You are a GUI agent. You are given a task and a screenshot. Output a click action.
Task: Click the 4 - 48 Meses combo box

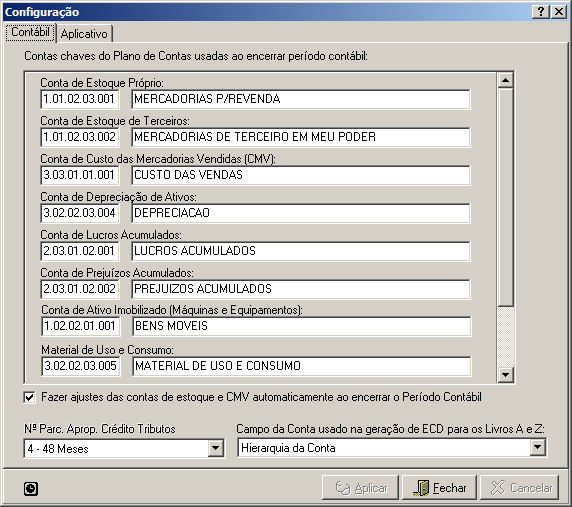tap(124, 448)
